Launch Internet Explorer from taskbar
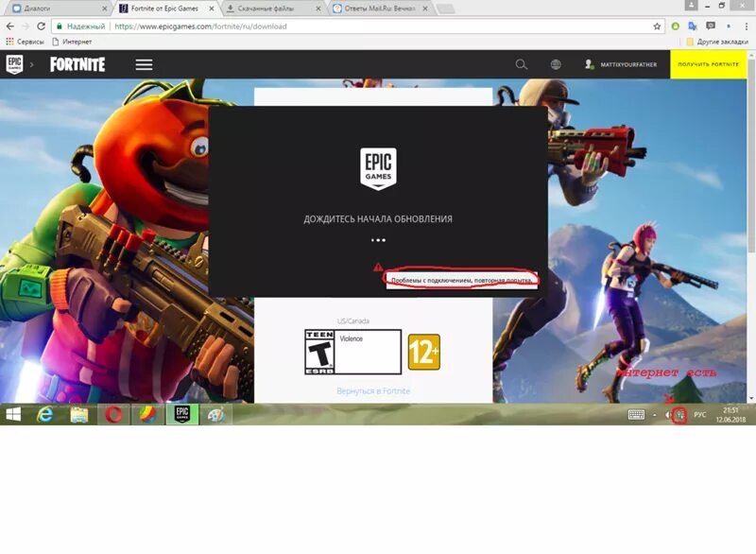This screenshot has height=554, width=756. point(44,414)
